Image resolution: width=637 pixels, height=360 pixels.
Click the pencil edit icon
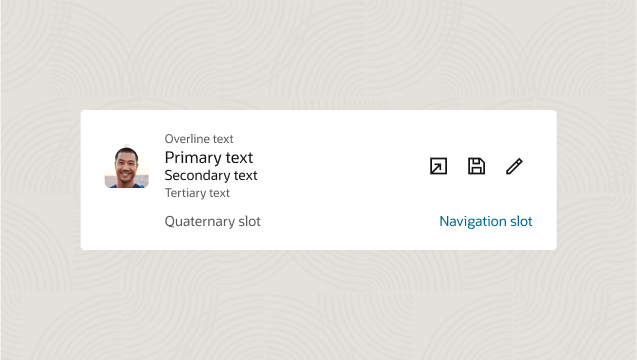tap(514, 166)
